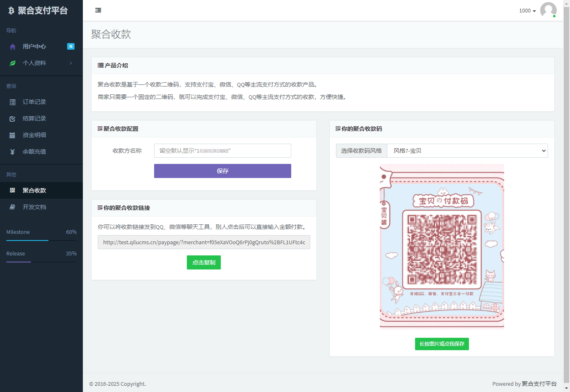Expand the 个人资料 submenu chevron

pyautogui.click(x=71, y=63)
